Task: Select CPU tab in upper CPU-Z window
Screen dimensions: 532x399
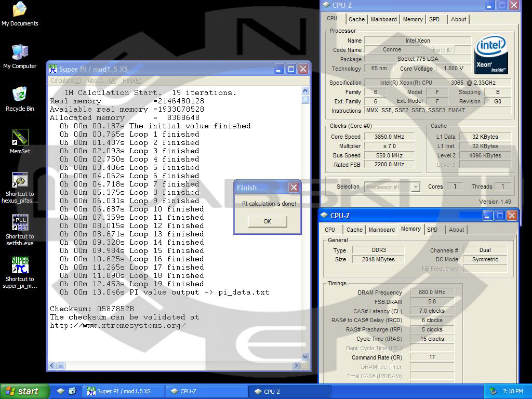Action: click(x=332, y=18)
